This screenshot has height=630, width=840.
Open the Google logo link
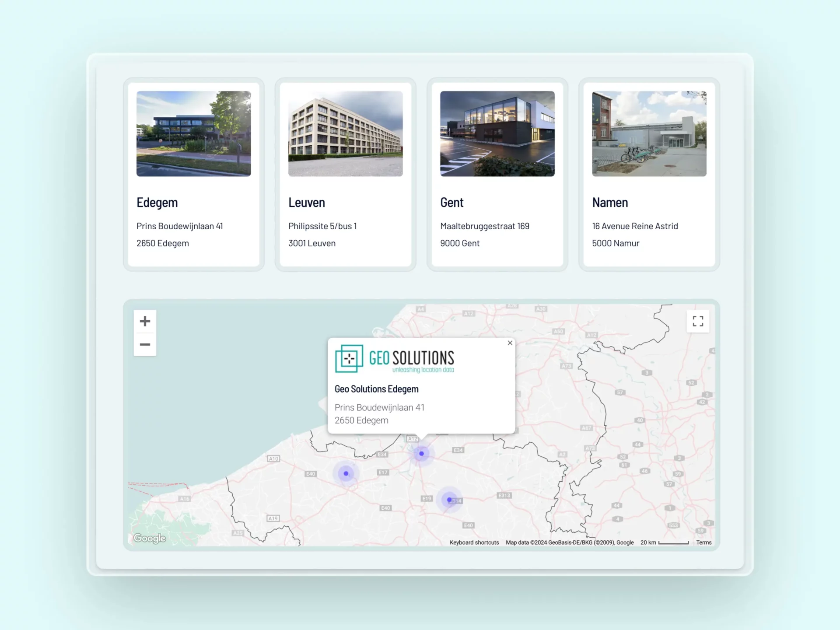[150, 538]
